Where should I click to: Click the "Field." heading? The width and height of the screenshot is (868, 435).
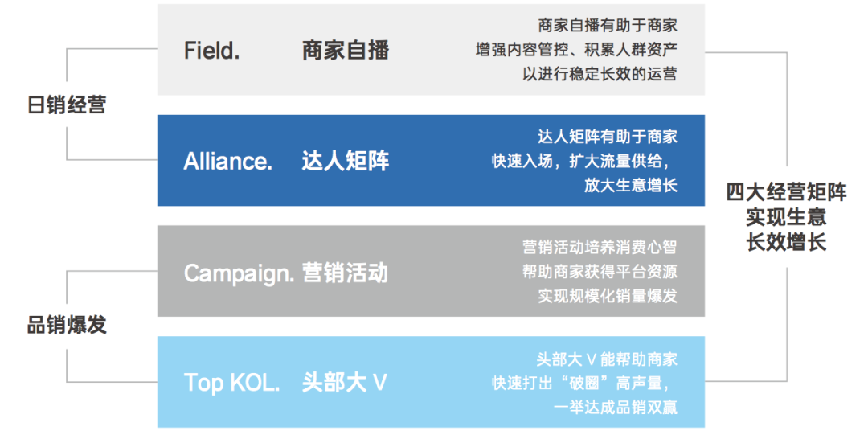(211, 51)
